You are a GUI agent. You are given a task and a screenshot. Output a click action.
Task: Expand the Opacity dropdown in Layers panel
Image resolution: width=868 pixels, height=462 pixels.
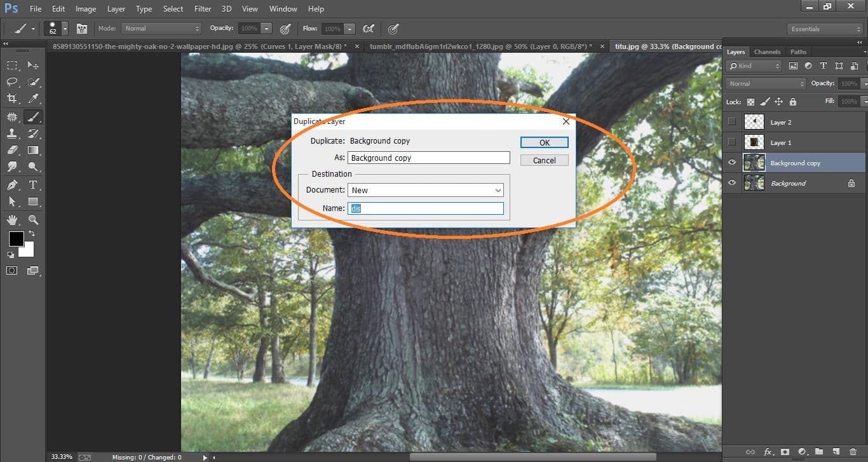[865, 83]
